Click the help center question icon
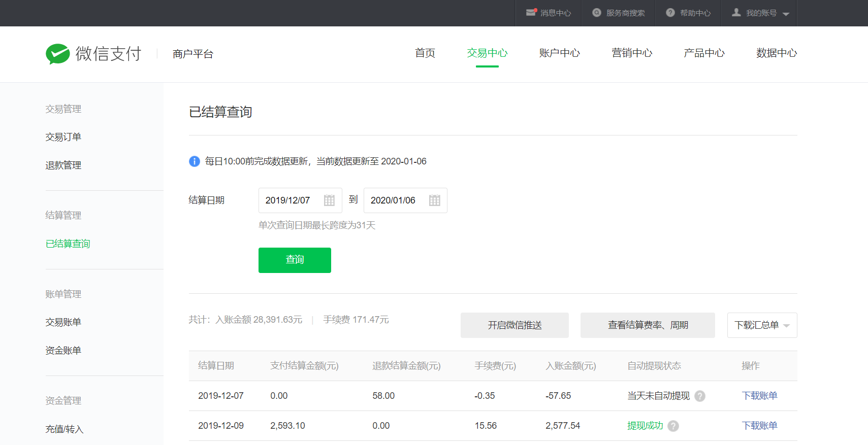The image size is (868, 445). click(x=670, y=13)
